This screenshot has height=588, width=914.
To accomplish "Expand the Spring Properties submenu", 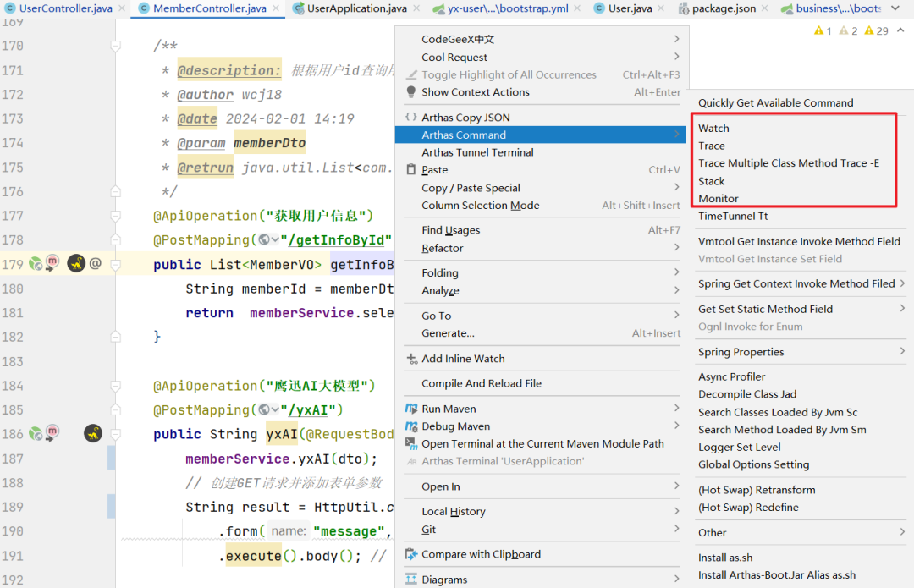I will 902,352.
